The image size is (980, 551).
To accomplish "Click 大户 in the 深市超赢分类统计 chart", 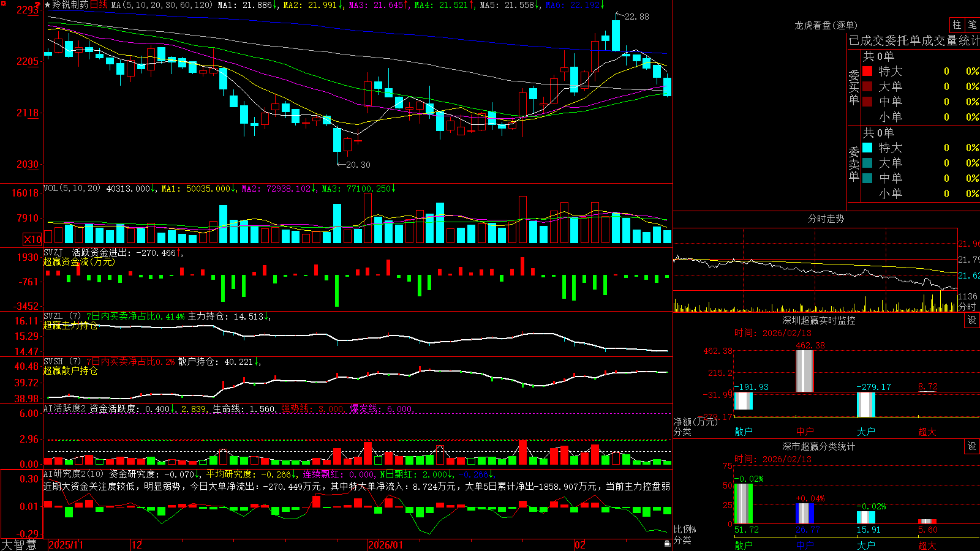I will [866, 545].
